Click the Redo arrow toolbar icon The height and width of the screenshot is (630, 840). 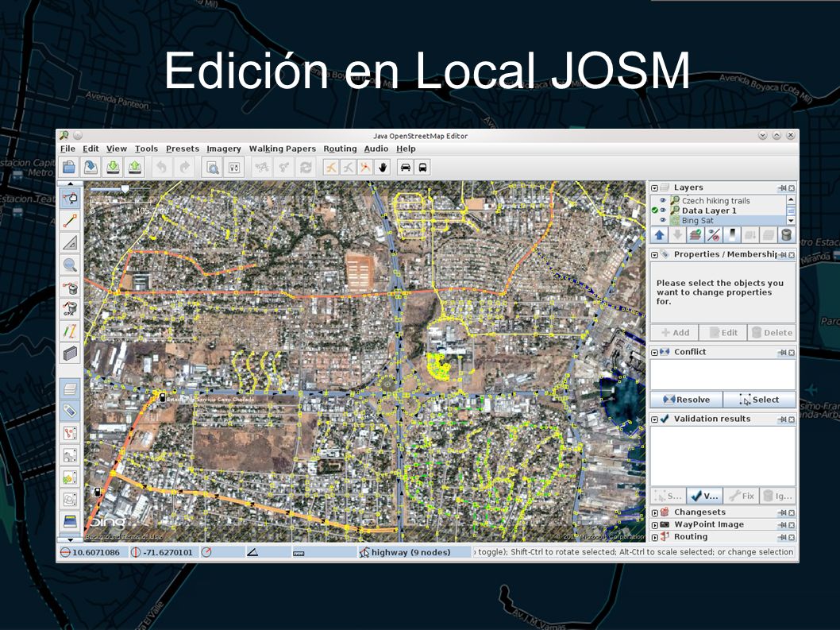tap(184, 168)
